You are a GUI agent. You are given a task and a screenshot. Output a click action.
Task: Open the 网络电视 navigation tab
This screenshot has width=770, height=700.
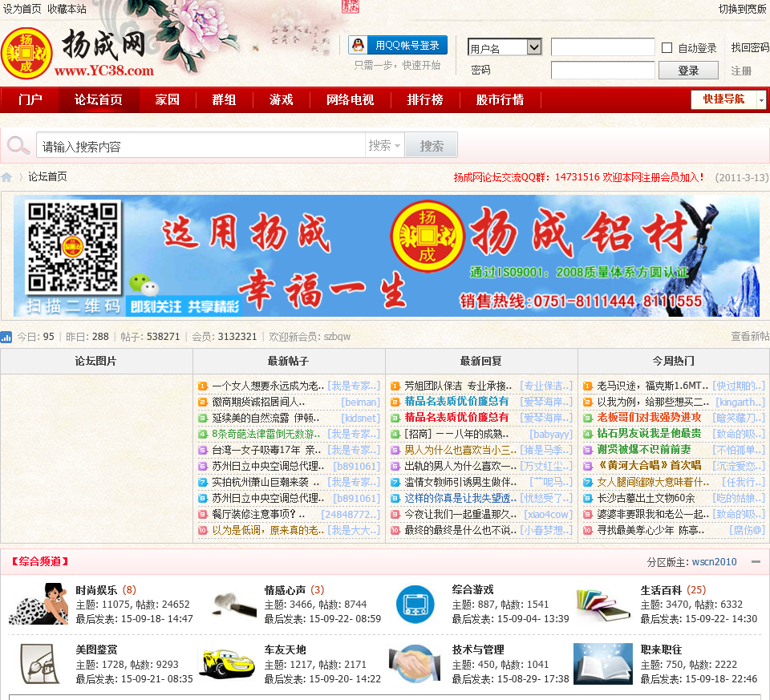pyautogui.click(x=351, y=99)
